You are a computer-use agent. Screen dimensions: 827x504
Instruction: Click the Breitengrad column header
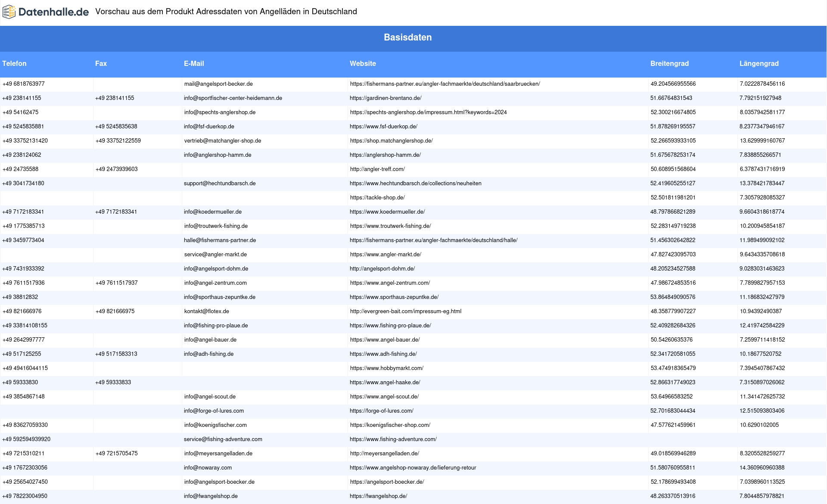click(669, 63)
